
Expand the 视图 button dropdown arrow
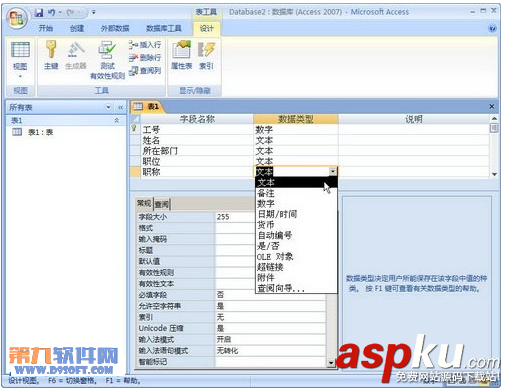20,77
